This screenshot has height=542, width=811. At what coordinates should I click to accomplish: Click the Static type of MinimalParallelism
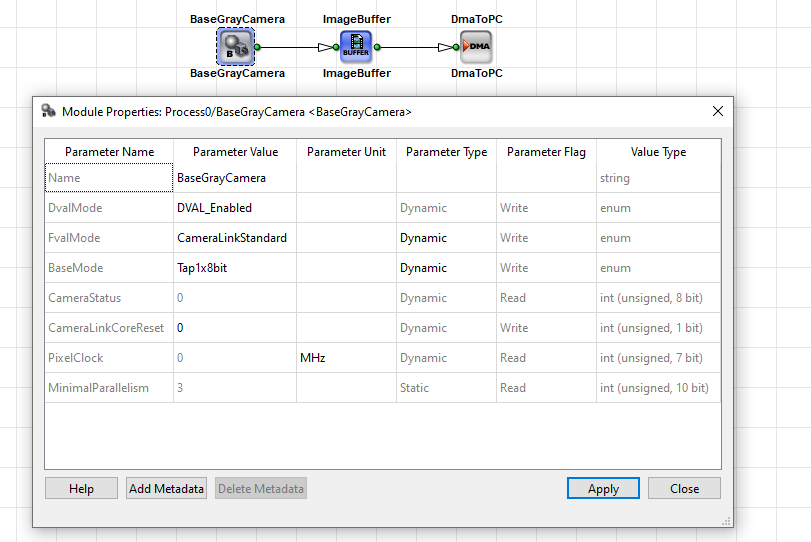click(x=446, y=388)
